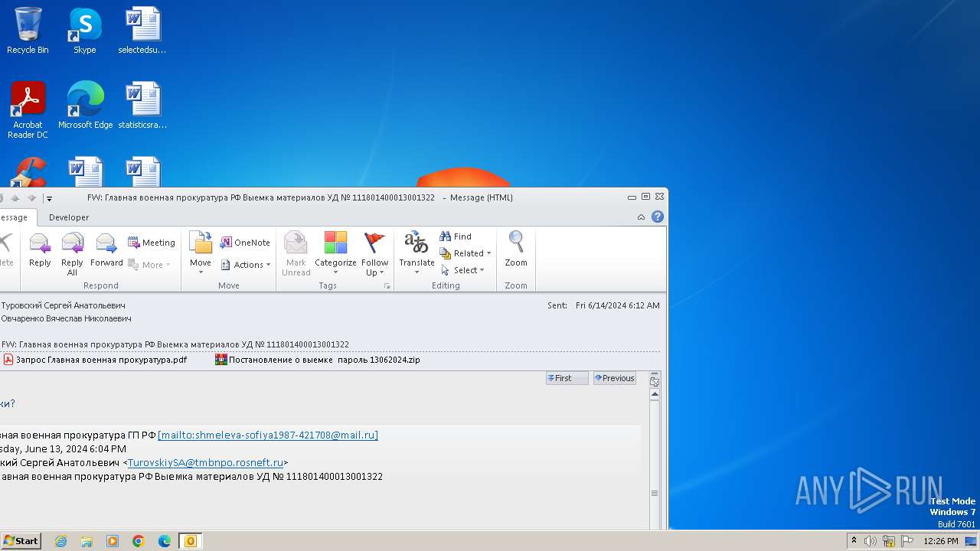This screenshot has height=551, width=980.
Task: Click the icon above the message scrollbar
Action: pos(655,380)
